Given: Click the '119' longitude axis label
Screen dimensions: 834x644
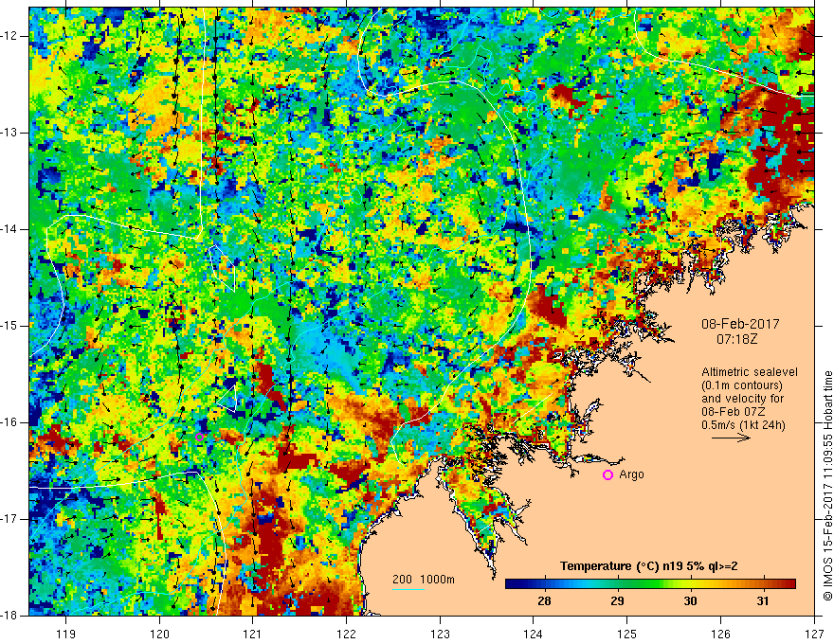Looking at the screenshot, I should point(66,634).
